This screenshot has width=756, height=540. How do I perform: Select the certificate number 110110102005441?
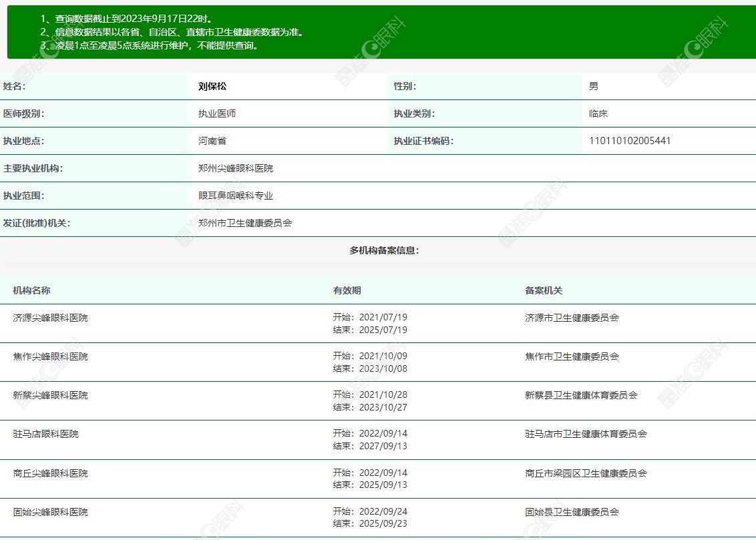pyautogui.click(x=630, y=141)
